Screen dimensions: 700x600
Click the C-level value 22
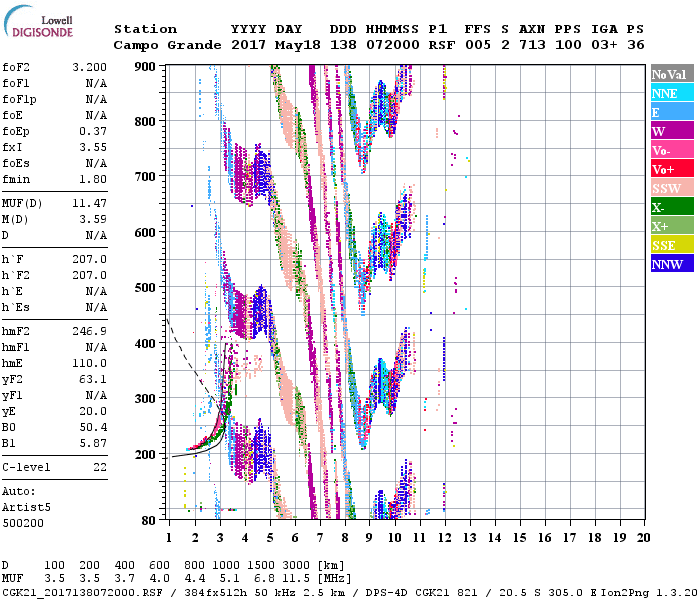(100, 468)
